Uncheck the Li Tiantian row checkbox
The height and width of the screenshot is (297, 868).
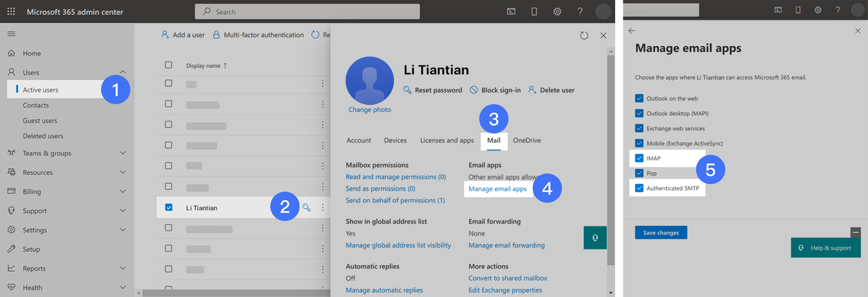tap(169, 207)
